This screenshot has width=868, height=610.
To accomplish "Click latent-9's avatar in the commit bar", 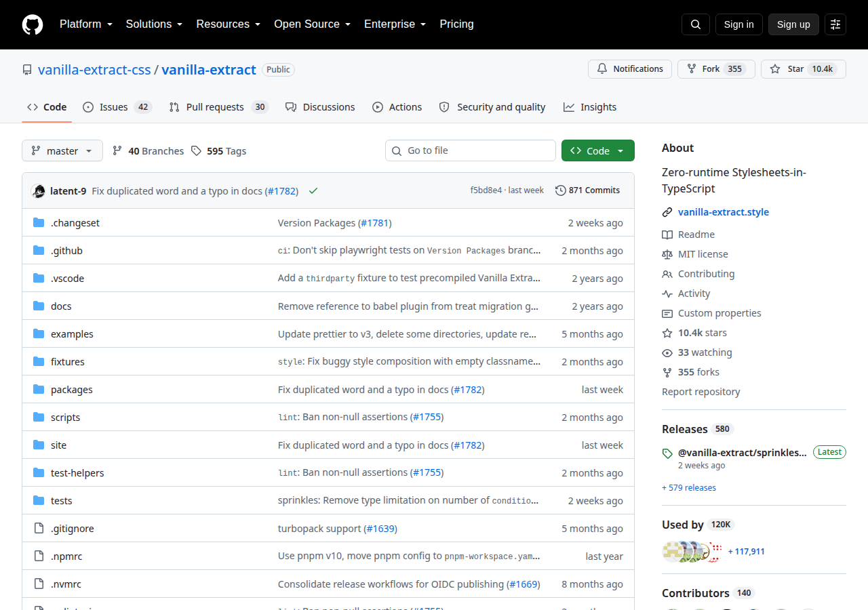I will tap(39, 191).
